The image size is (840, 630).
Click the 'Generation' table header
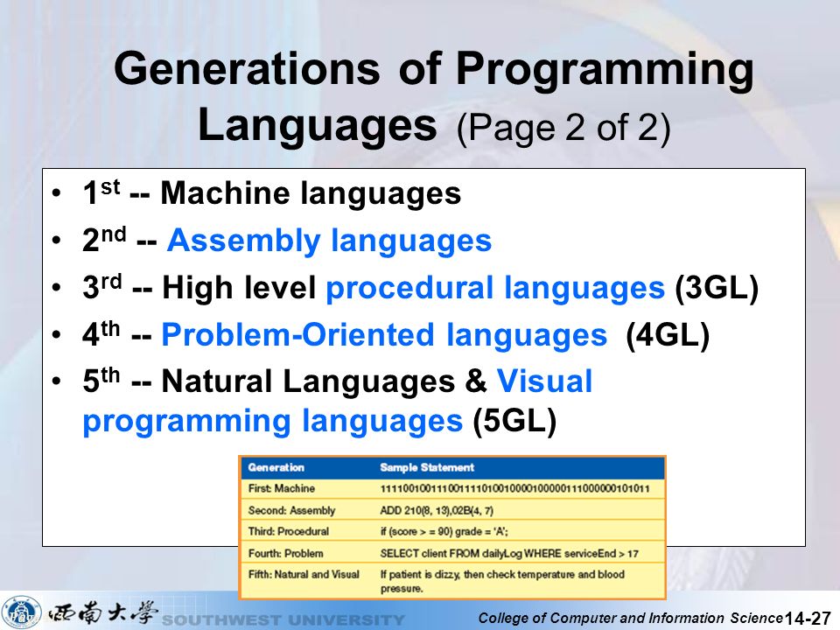(276, 467)
